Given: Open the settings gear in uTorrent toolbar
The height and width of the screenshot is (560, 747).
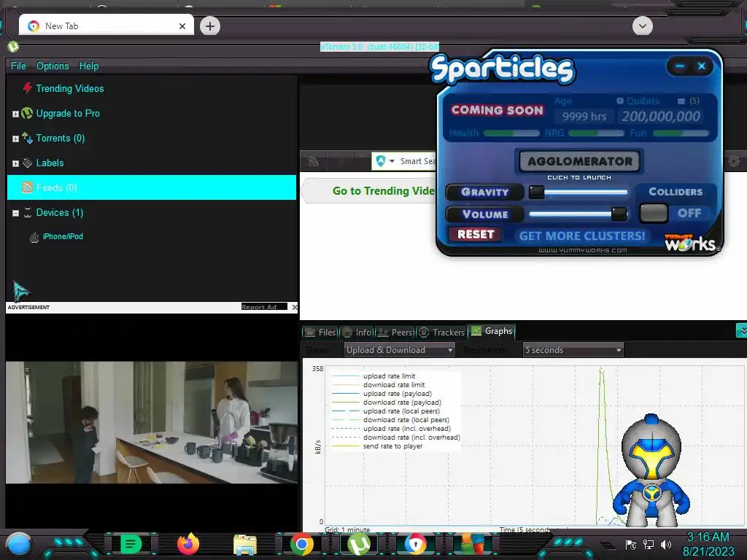Looking at the screenshot, I should [x=734, y=161].
